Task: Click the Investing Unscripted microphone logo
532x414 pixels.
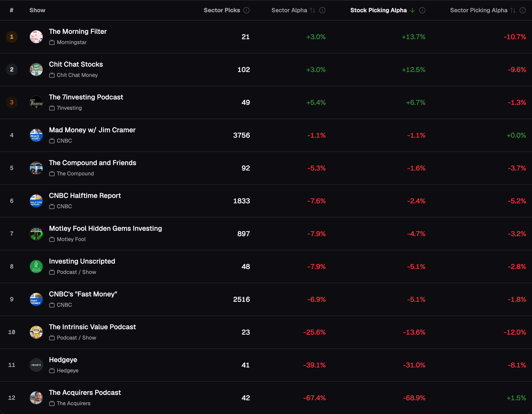Action: [36, 267]
